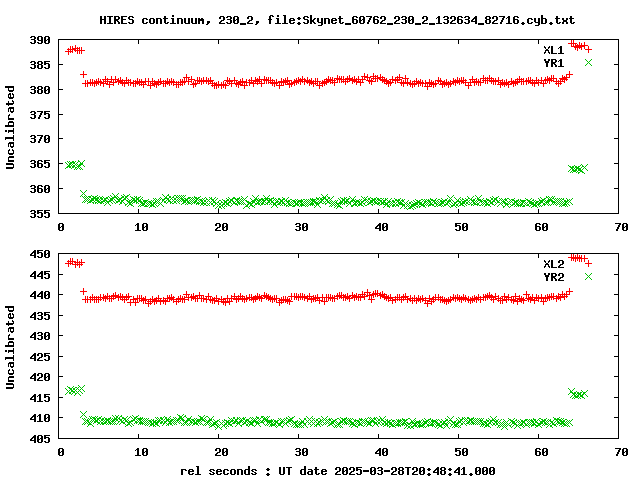Click the 435 y-axis tick label
The width and height of the screenshot is (640, 480).
[40, 316]
